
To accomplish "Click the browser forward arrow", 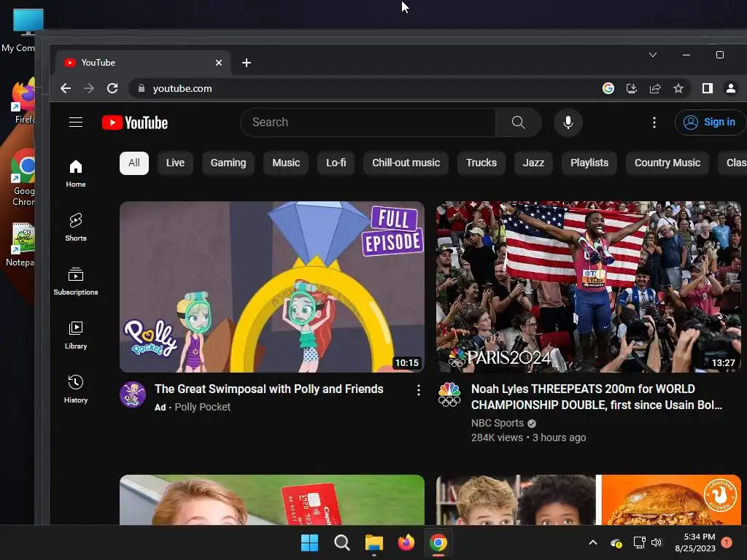I will 89,88.
